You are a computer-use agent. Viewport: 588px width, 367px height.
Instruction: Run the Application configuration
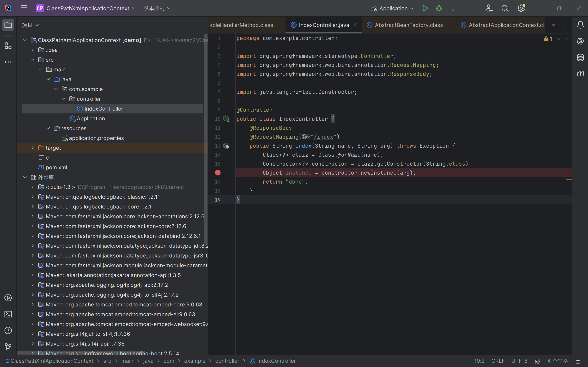pos(425,8)
